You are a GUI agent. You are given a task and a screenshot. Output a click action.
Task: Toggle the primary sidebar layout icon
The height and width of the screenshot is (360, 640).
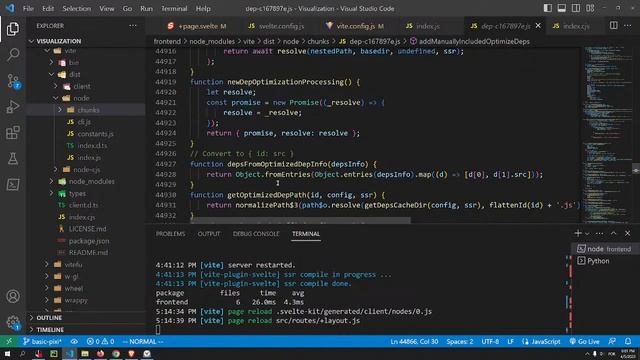[548, 8]
